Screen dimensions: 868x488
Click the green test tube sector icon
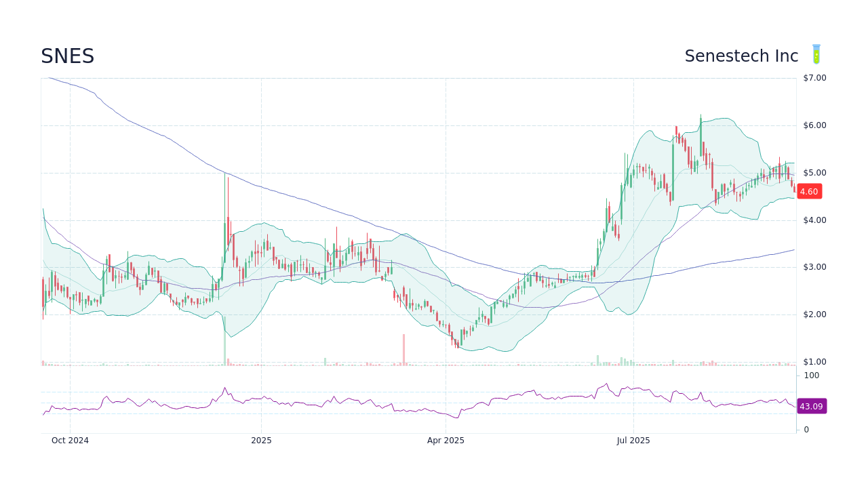(815, 54)
